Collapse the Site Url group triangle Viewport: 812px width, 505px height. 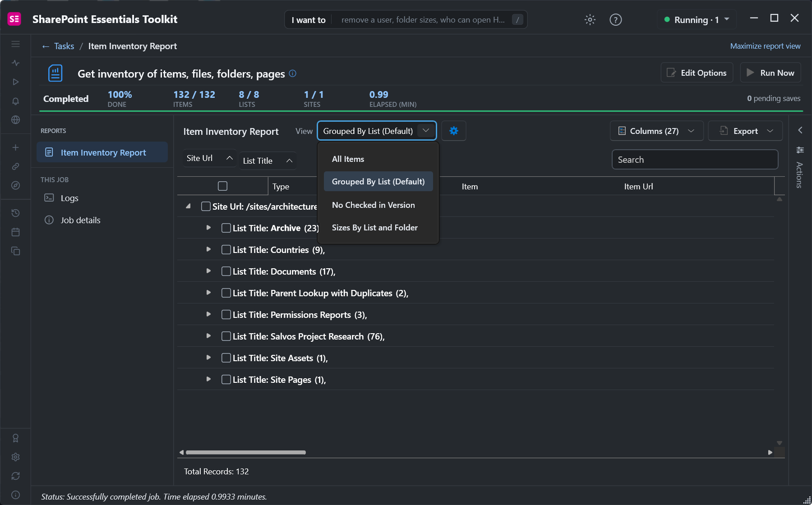pyautogui.click(x=188, y=206)
